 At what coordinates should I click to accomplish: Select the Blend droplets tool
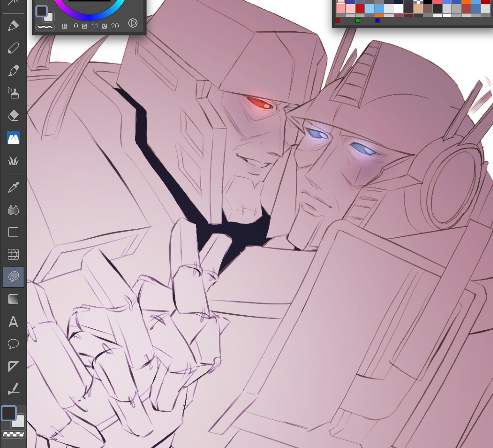click(13, 210)
